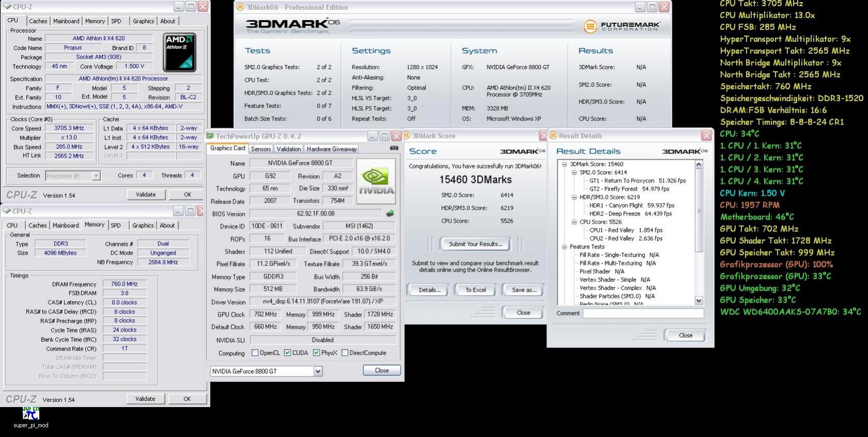Select HDR2 - Deep Freeze result row

[630, 214]
